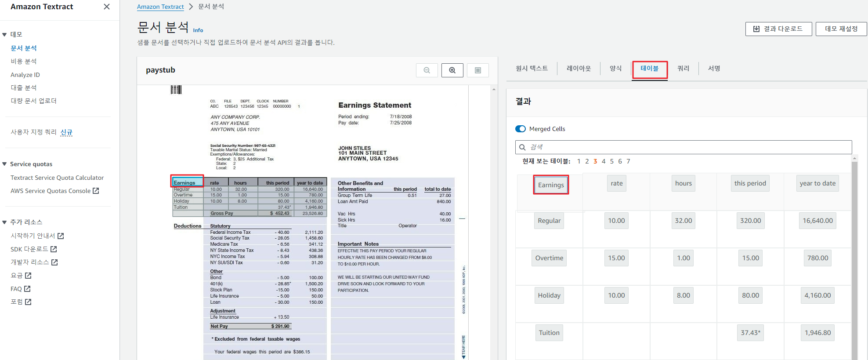Click the search magnifier icon in results

[522, 147]
